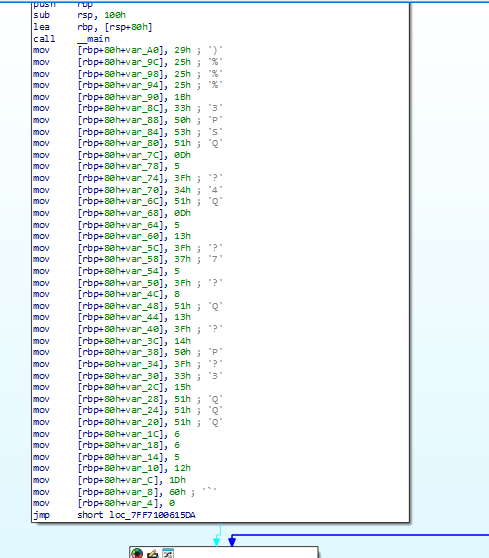Open the node color palette icon
The height and width of the screenshot is (558, 489).
click(x=137, y=553)
